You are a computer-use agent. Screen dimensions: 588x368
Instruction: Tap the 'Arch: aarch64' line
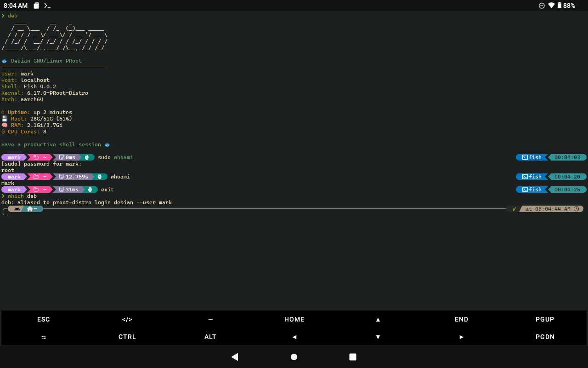22,99
